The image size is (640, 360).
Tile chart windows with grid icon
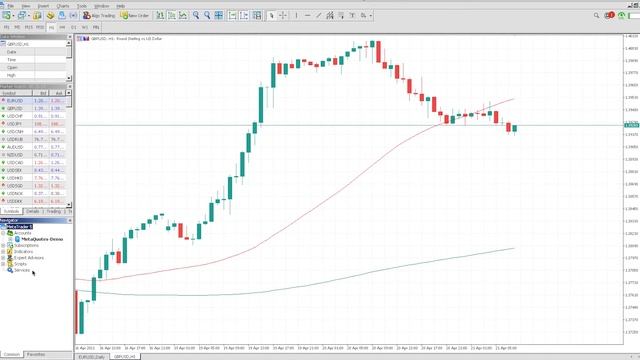coord(219,16)
